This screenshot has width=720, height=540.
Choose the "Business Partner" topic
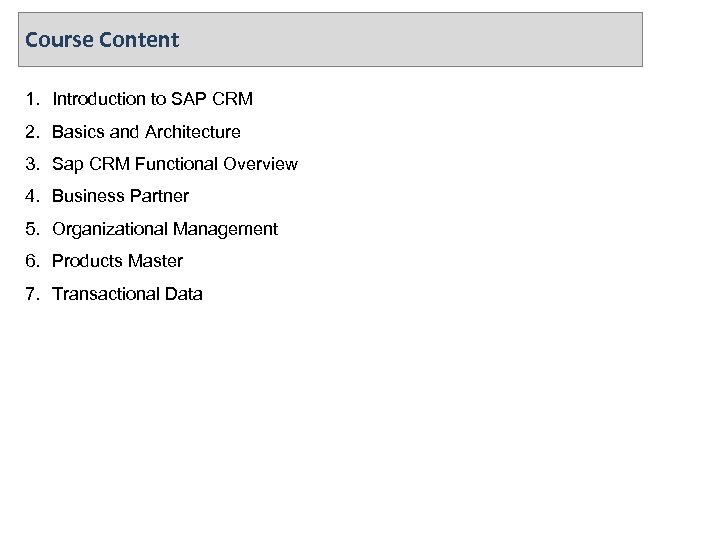(x=120, y=196)
